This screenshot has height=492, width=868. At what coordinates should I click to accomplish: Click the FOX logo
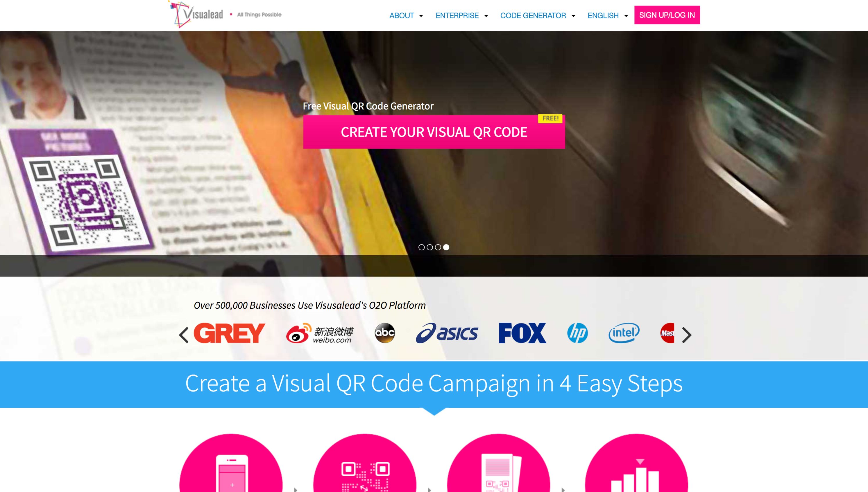coord(522,333)
